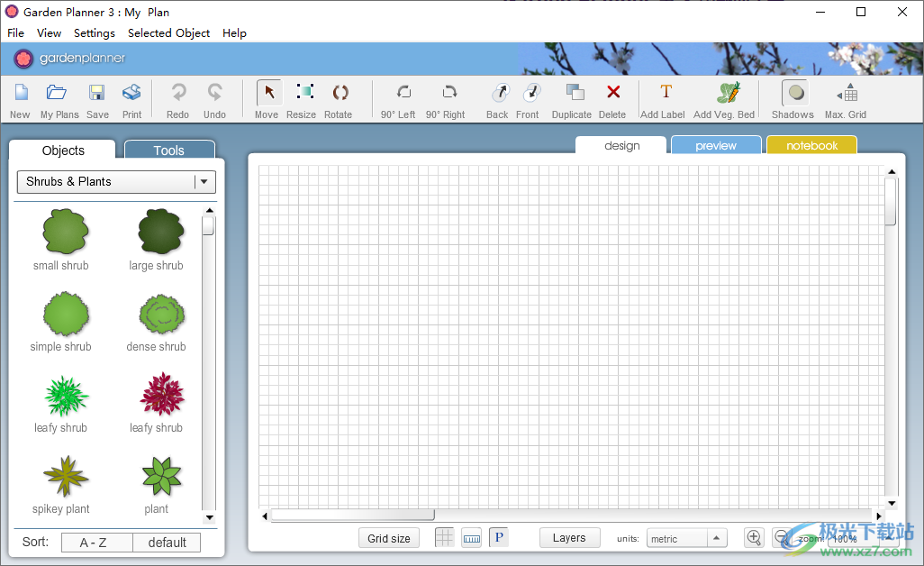Select the small shrub object
924x566 pixels.
coord(65,231)
